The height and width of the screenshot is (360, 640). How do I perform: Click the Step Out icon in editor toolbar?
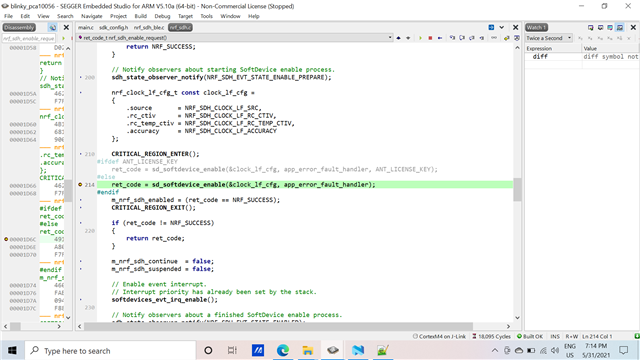click(x=472, y=38)
